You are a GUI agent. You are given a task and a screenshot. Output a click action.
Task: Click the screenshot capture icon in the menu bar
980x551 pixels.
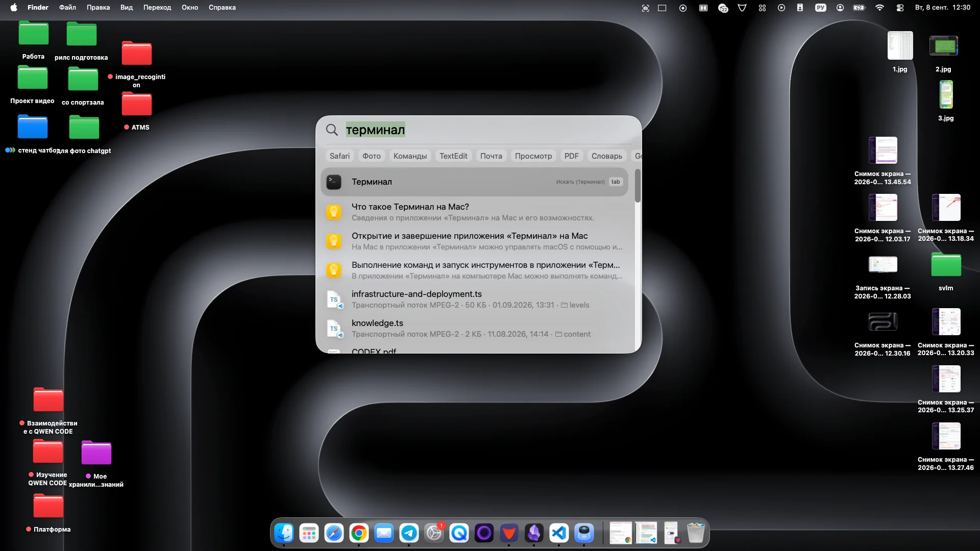point(645,8)
